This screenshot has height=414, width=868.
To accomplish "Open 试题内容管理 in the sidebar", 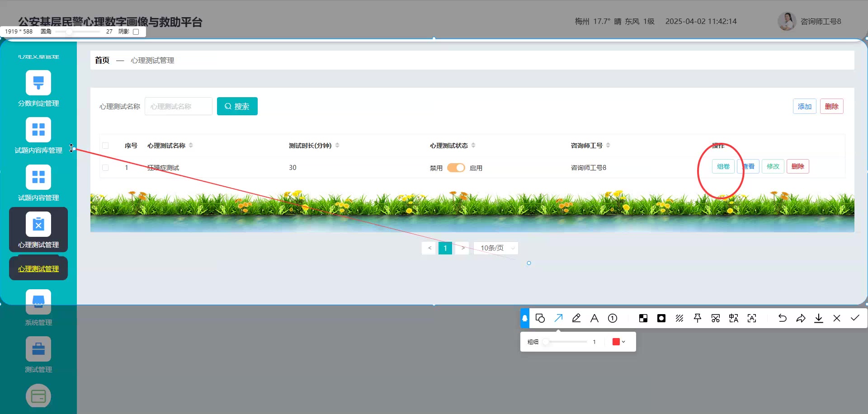I will tap(38, 183).
